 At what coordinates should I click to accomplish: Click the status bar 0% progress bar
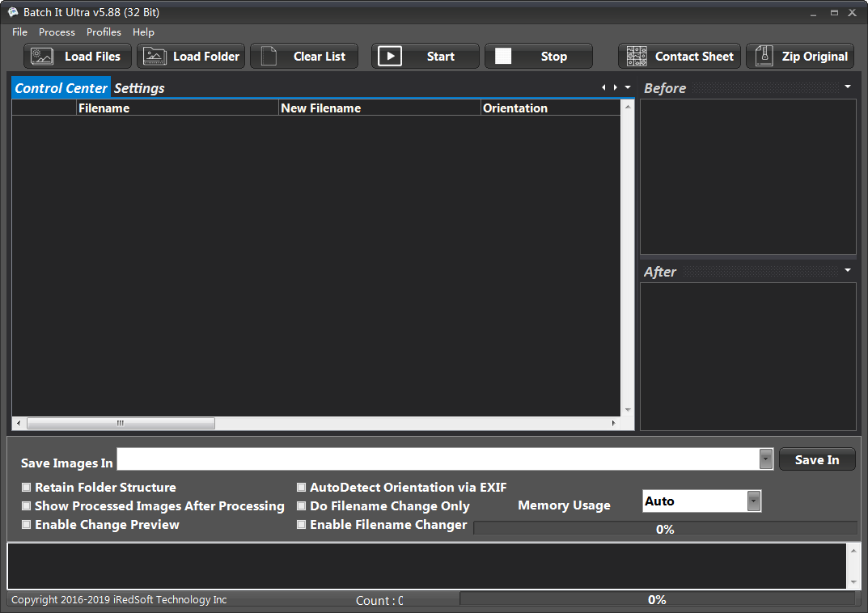(657, 599)
